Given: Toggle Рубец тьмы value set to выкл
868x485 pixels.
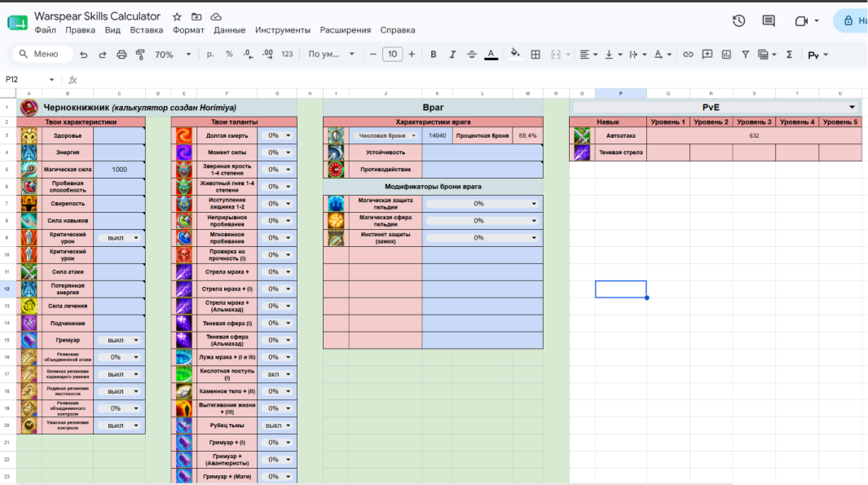Looking at the screenshot, I should click(279, 425).
